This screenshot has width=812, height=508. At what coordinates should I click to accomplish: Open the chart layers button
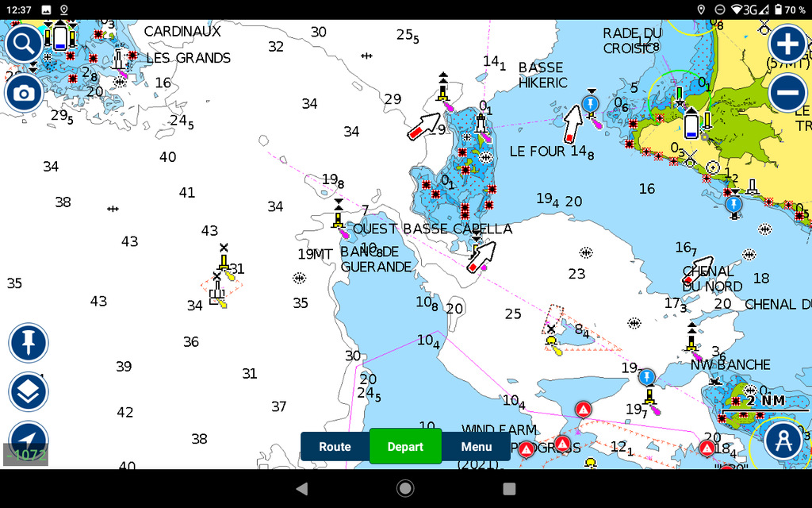(x=29, y=392)
